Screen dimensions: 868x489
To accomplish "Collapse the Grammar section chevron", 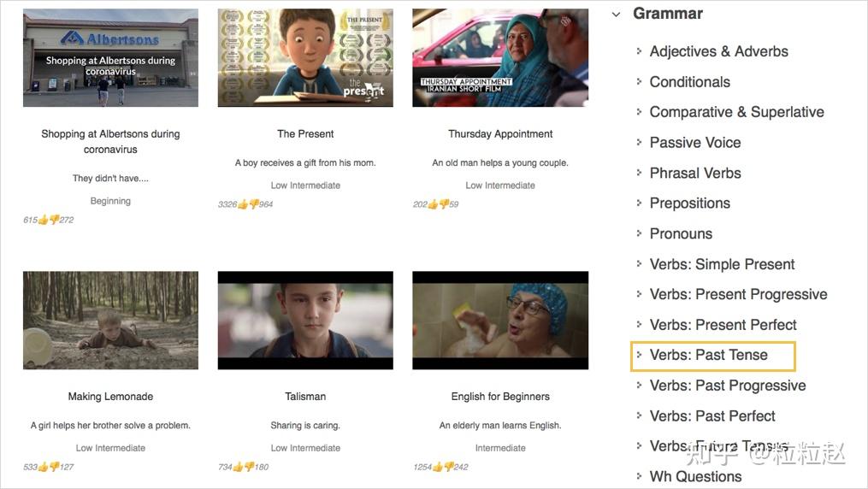I will tap(616, 15).
